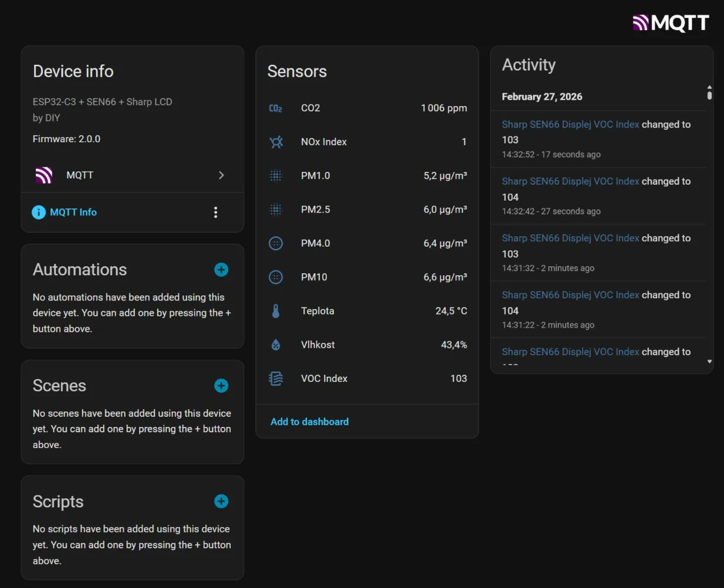This screenshot has width=724, height=588.
Task: Select the Vlhkost humidity droplet icon
Action: 276,344
